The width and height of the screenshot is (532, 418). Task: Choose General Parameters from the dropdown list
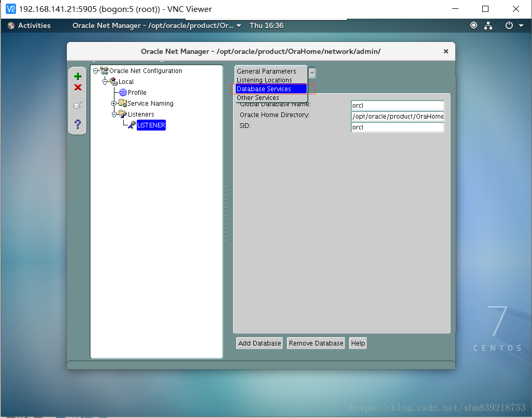pos(266,71)
